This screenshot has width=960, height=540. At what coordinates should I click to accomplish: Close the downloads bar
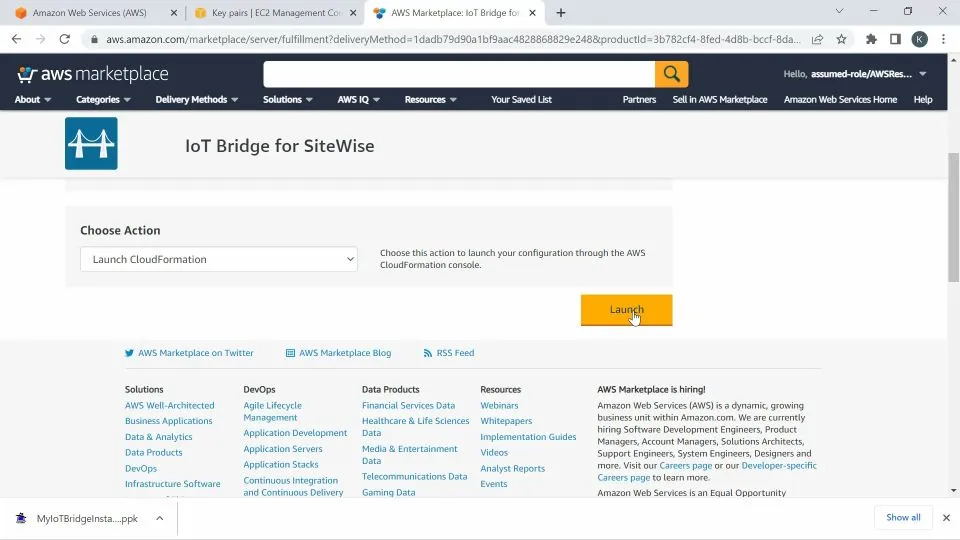click(x=946, y=518)
